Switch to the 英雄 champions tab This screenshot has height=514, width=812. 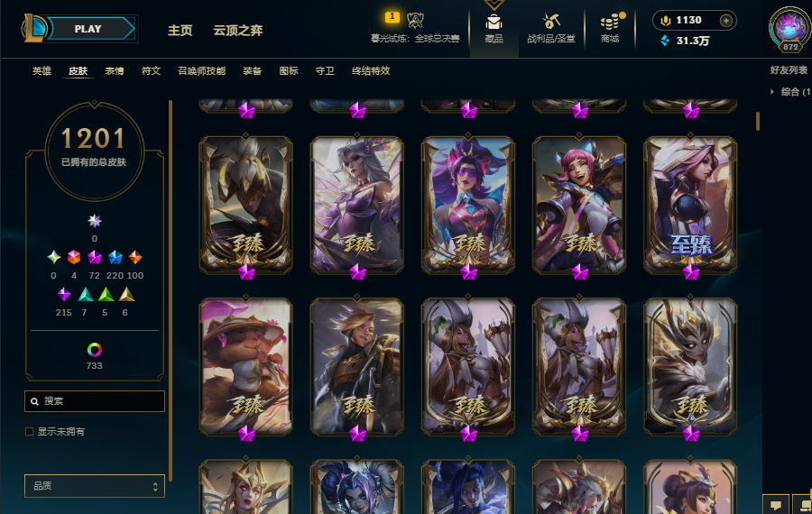tap(42, 71)
